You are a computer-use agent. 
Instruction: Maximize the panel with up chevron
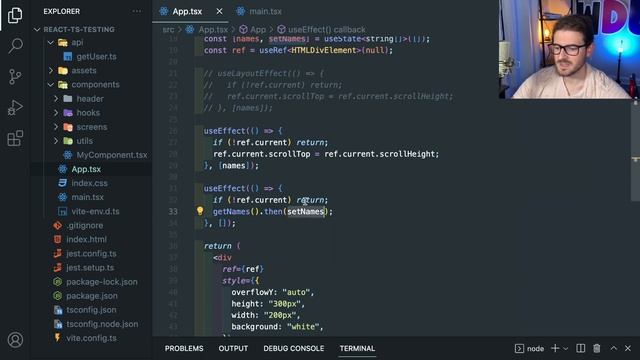click(x=613, y=348)
